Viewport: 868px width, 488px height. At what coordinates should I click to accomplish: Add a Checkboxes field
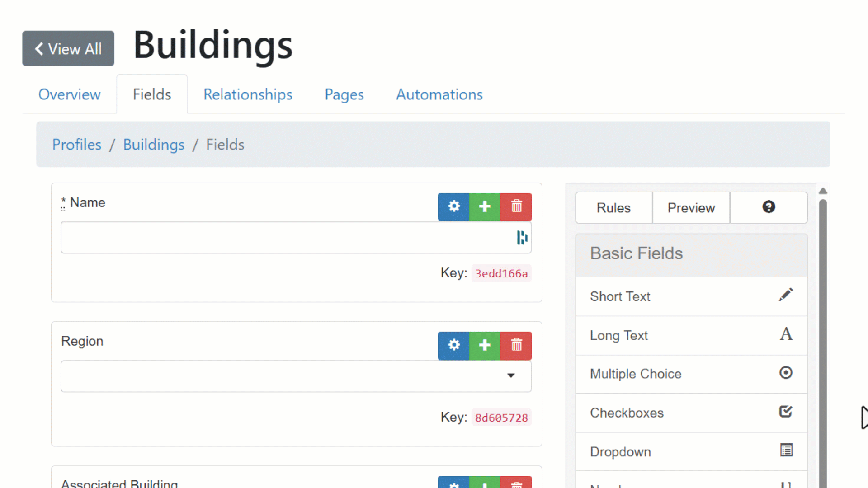point(691,413)
